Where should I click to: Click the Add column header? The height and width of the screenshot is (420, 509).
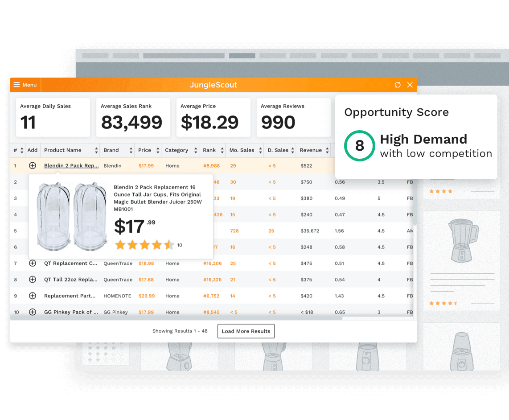[33, 150]
